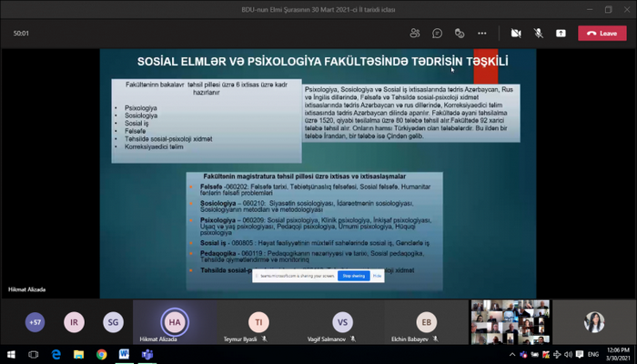Open the meeting chat

click(x=438, y=33)
